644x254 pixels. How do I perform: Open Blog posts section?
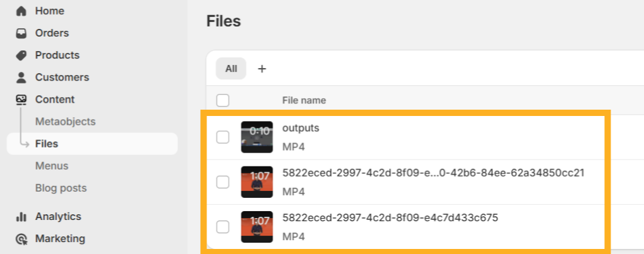pyautogui.click(x=61, y=188)
